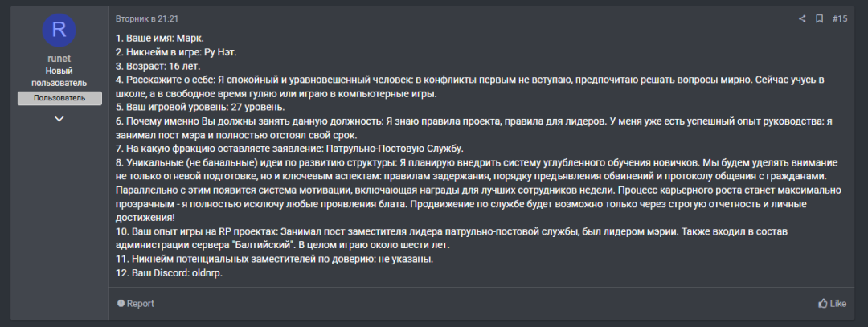Click the "Пользователь" user badge
868x327 pixels.
[x=59, y=98]
